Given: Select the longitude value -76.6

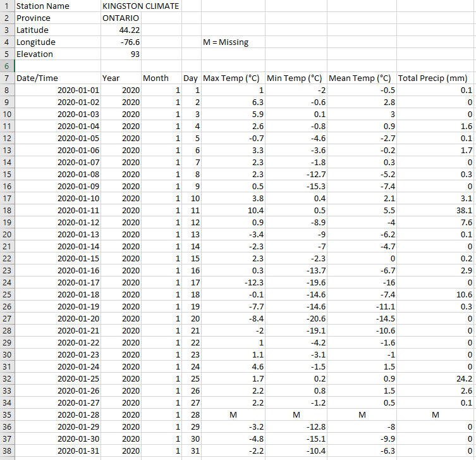Looking at the screenshot, I should tap(121, 42).
